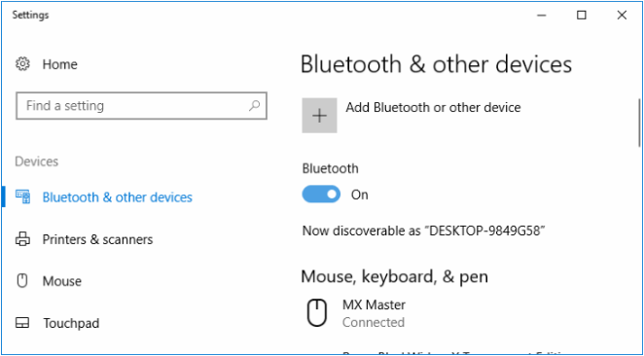Click the Printers & scanners printer icon
Viewport: 644px width, 356px height.
[22, 239]
